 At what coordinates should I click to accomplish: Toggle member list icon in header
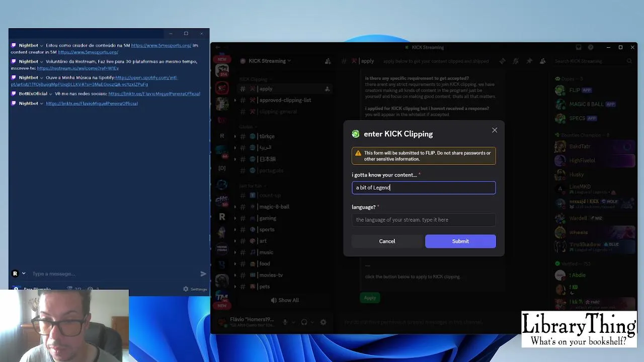click(x=542, y=61)
